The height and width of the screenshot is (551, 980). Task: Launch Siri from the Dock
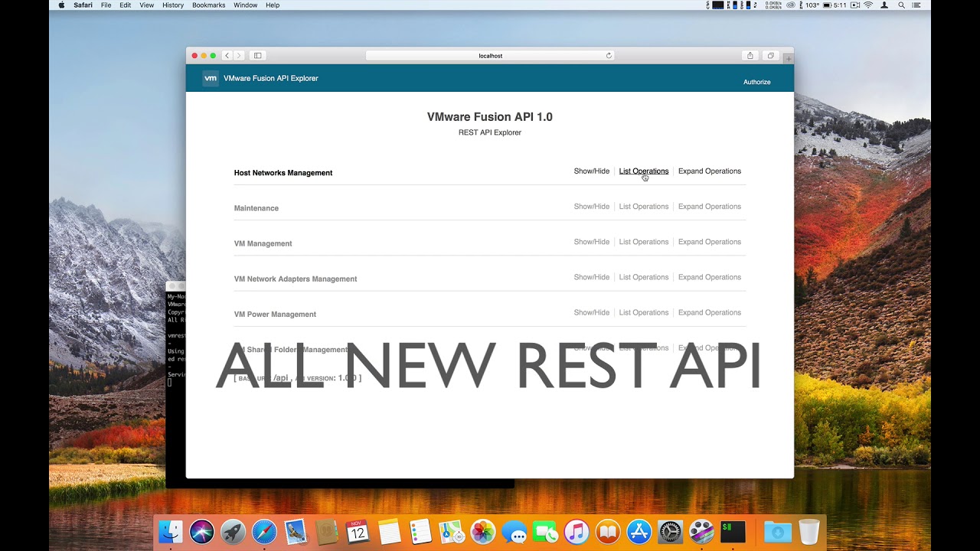click(x=201, y=531)
